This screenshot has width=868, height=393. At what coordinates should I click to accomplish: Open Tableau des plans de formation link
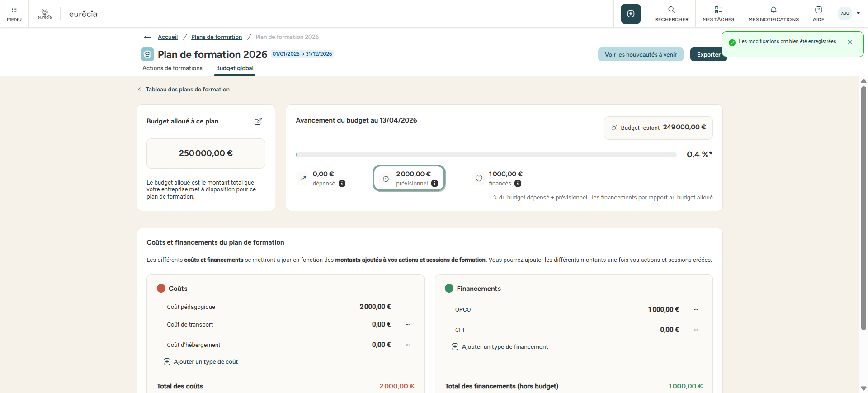pyautogui.click(x=188, y=90)
